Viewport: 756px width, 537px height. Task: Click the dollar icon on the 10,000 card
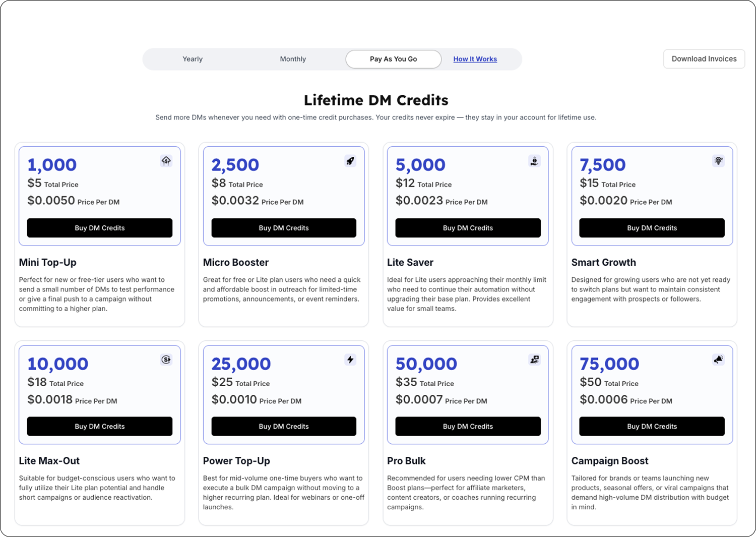point(166,360)
